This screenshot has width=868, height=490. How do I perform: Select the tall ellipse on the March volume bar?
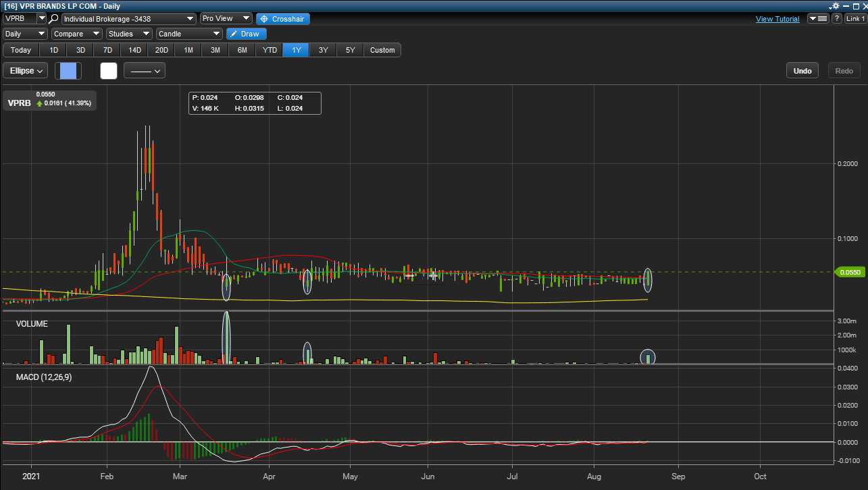[x=226, y=338]
